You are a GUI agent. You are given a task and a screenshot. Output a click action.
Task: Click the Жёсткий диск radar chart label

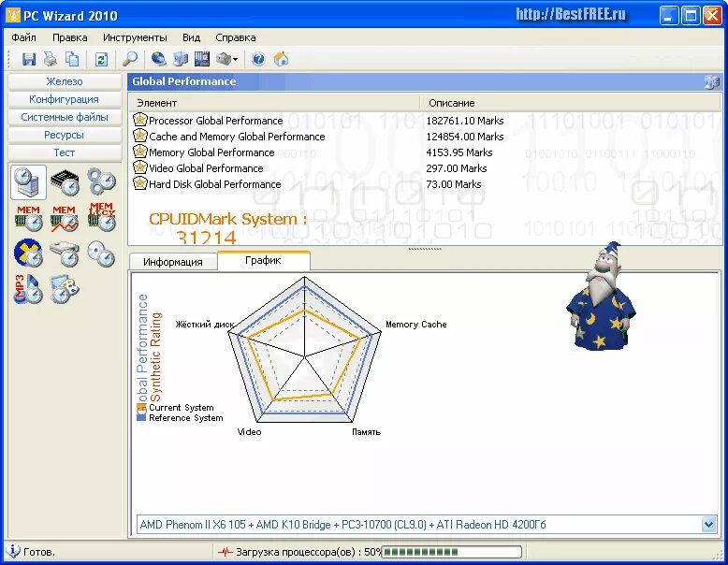(205, 325)
